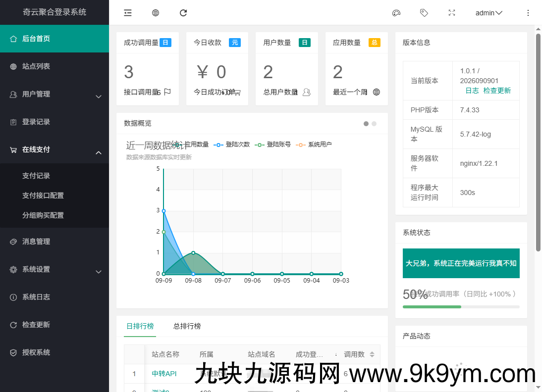The image size is (542, 392).
Task: Open 站点列表 in the sidebar
Action: point(54,66)
